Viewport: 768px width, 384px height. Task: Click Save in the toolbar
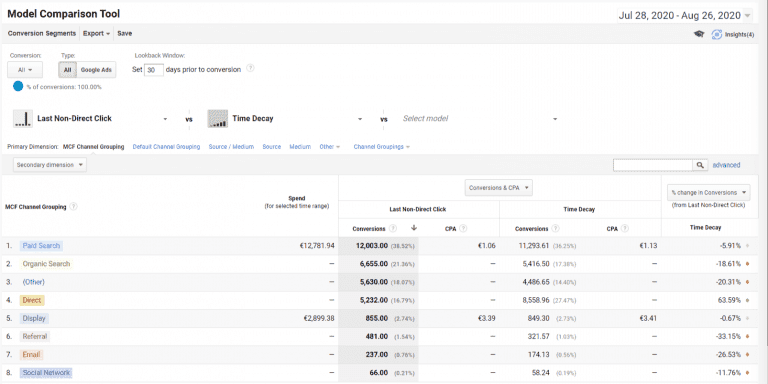tap(124, 34)
